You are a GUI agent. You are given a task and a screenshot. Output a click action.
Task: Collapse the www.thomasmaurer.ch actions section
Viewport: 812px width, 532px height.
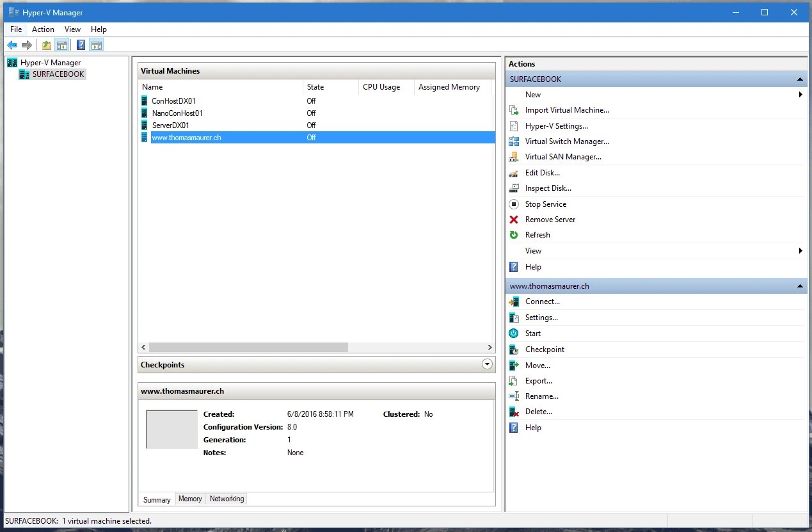coord(800,286)
